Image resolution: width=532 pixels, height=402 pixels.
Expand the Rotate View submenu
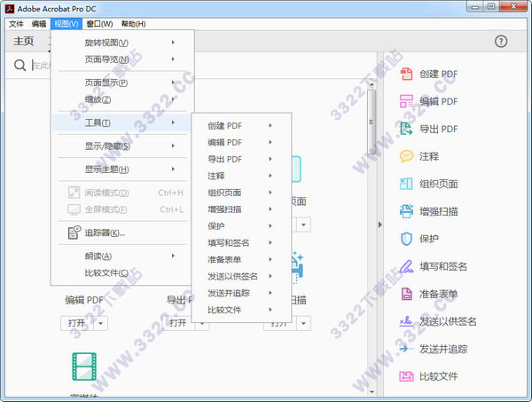coord(121,43)
